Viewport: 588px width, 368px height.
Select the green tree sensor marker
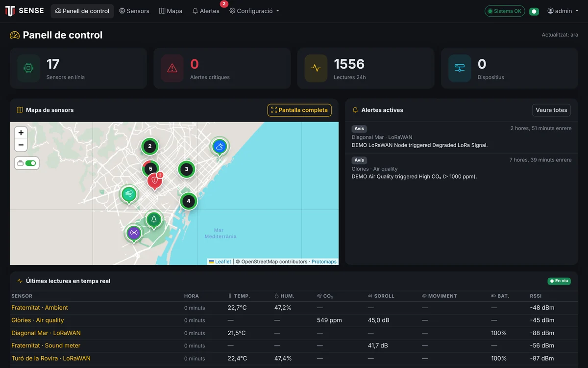click(154, 220)
